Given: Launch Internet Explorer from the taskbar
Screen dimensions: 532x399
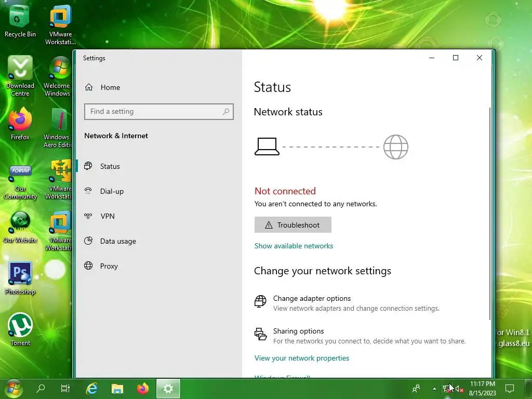Looking at the screenshot, I should point(91,388).
